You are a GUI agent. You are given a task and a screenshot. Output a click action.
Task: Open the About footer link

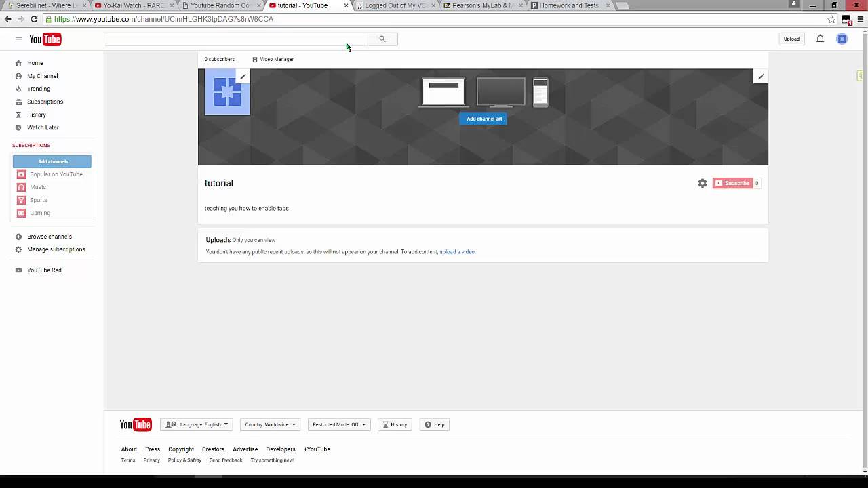129,449
